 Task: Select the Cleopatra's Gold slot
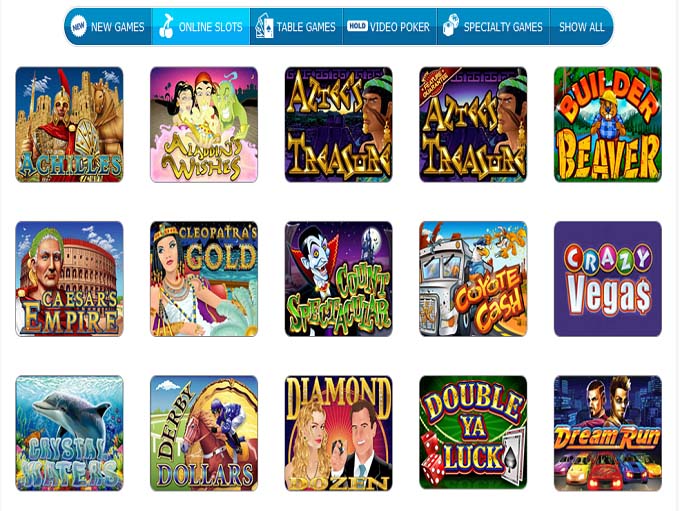(x=204, y=279)
